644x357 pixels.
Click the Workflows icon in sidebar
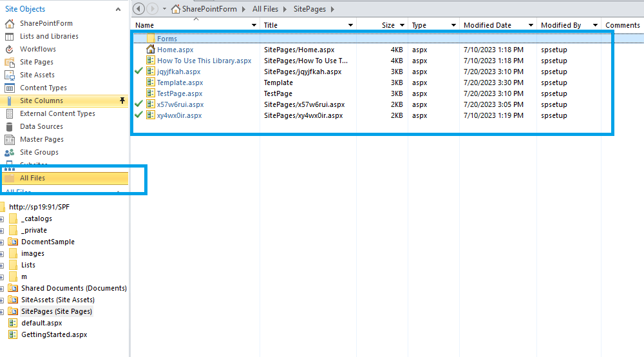pos(10,50)
